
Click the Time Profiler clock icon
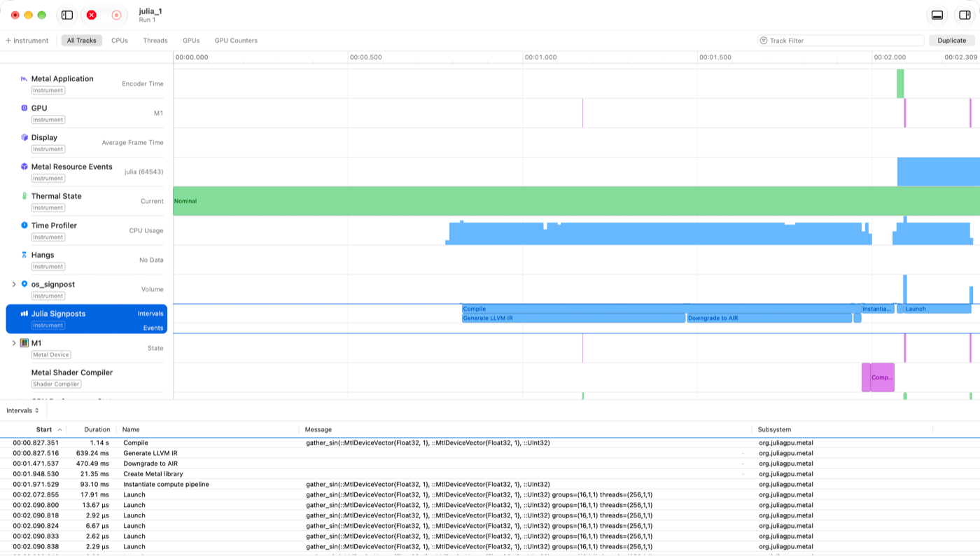[24, 225]
